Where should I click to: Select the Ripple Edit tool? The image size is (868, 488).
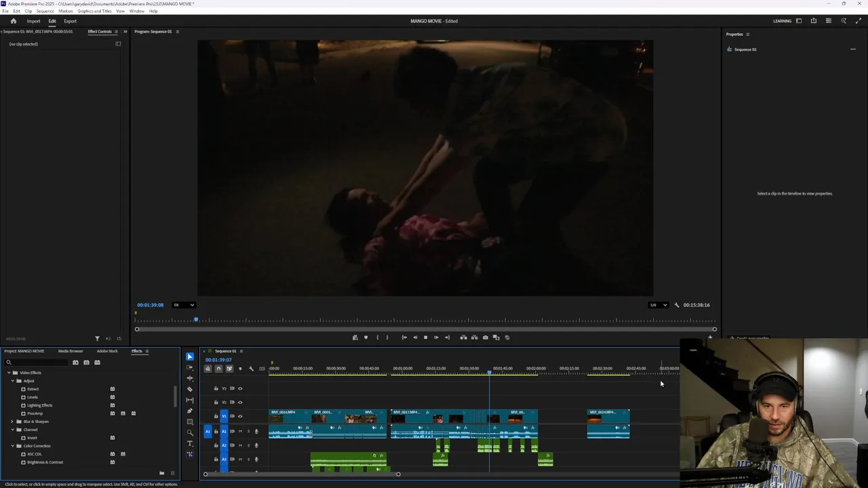pos(190,378)
